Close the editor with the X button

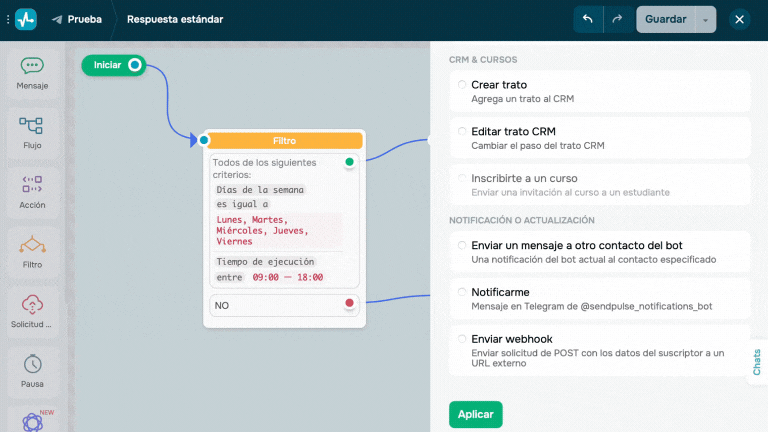[x=739, y=19]
